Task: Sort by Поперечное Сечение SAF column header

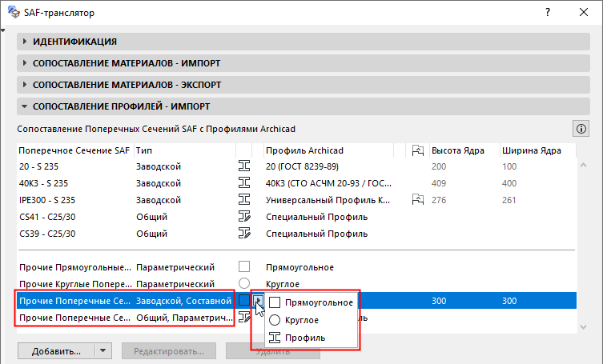Action: pyautogui.click(x=75, y=150)
